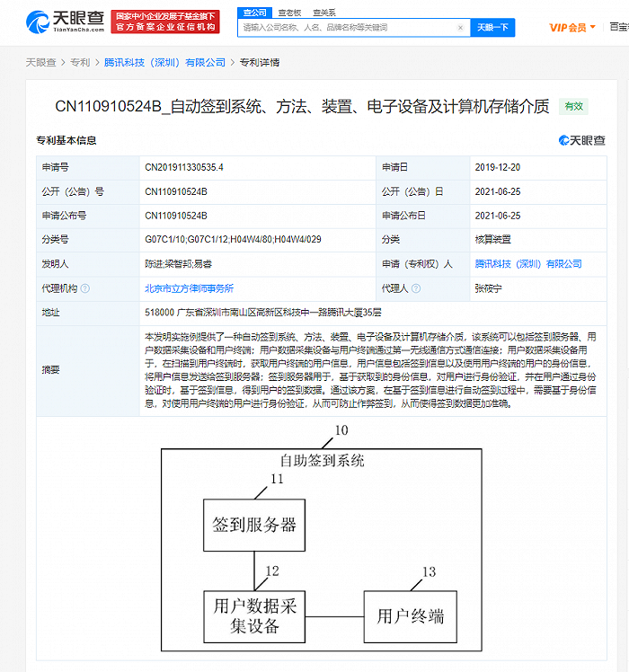Select the 查公司 search tab
This screenshot has height=672, width=629.
(254, 13)
